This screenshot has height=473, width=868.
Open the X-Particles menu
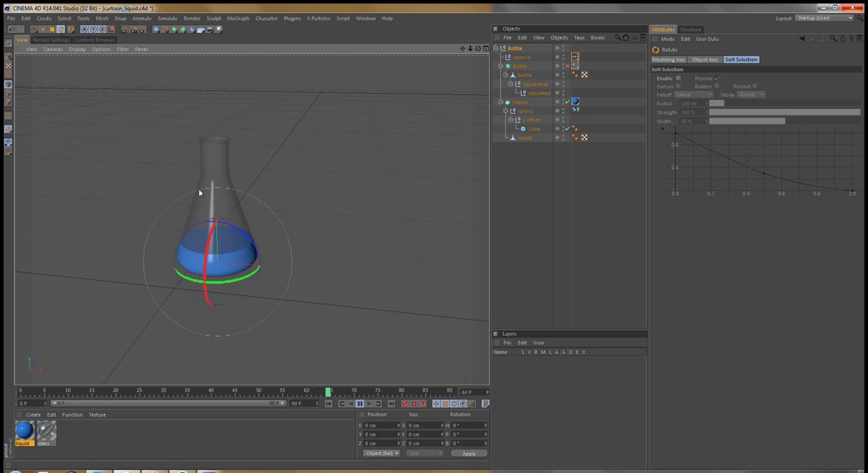tap(318, 18)
